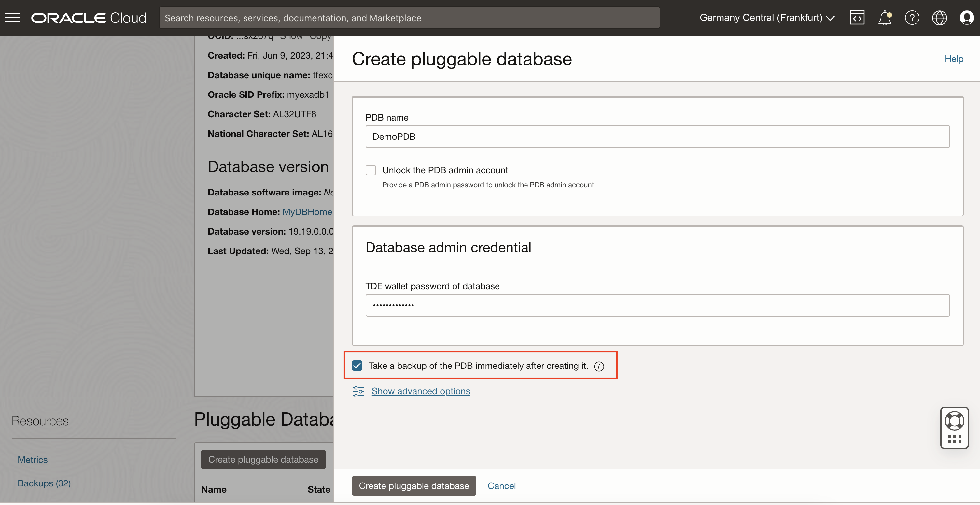Open Metrics in the Resources list

pos(32,460)
